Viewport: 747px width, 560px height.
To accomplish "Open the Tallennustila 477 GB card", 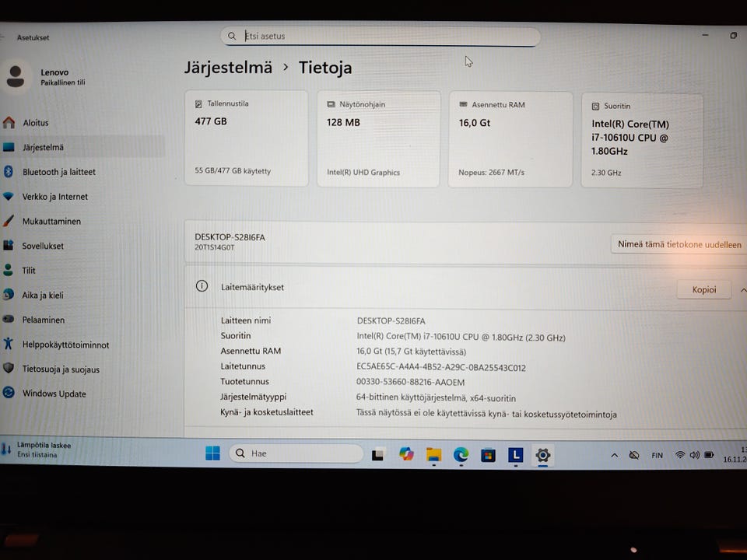I will (x=247, y=138).
